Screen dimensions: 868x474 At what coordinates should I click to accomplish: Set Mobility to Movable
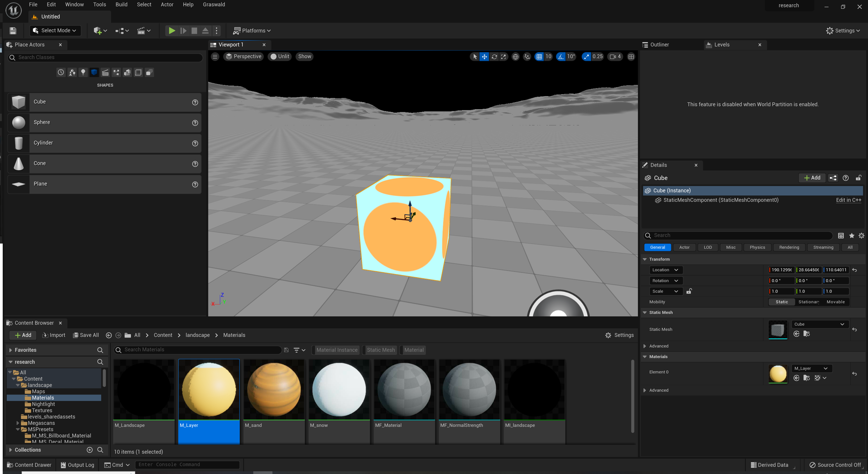tap(835, 302)
